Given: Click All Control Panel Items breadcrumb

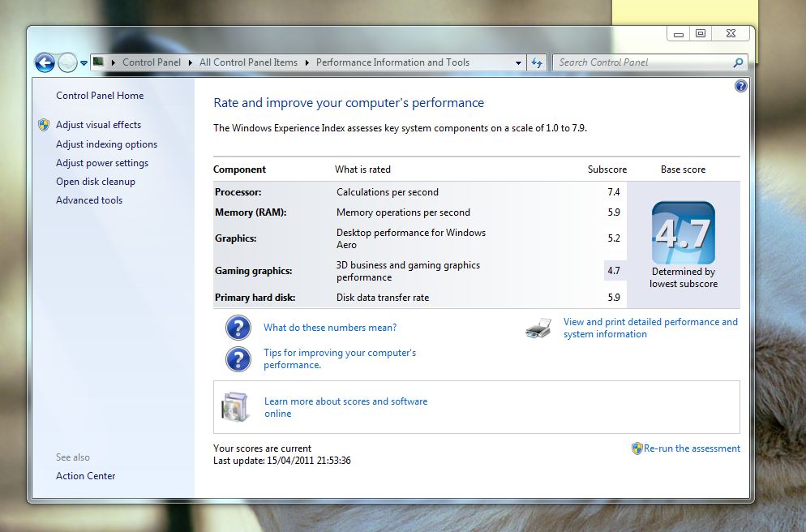Looking at the screenshot, I should (x=248, y=62).
